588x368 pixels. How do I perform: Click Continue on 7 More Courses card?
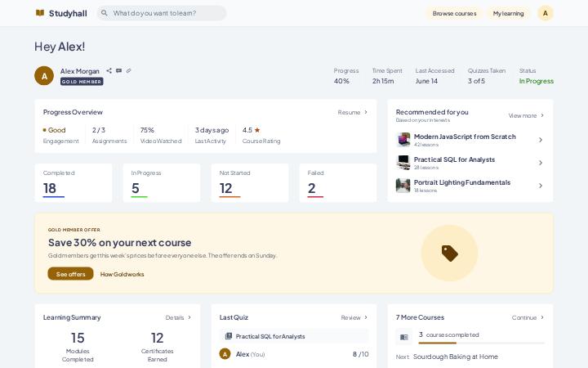(x=524, y=317)
